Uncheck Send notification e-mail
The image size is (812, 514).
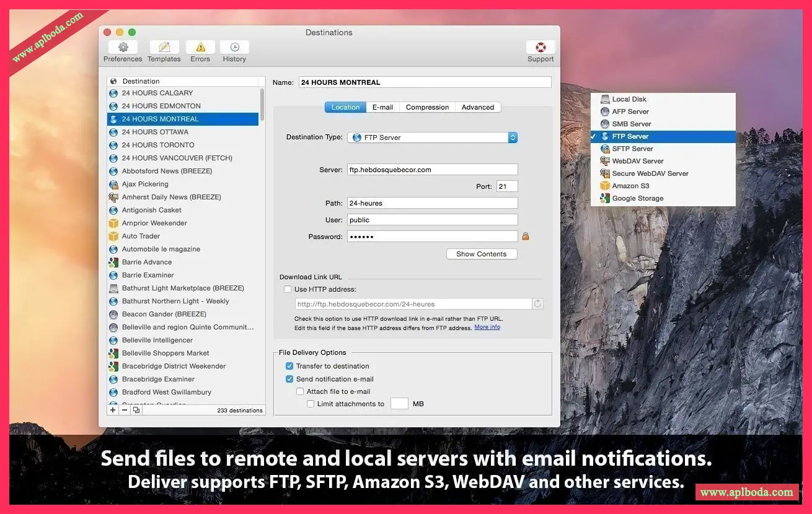(289, 379)
